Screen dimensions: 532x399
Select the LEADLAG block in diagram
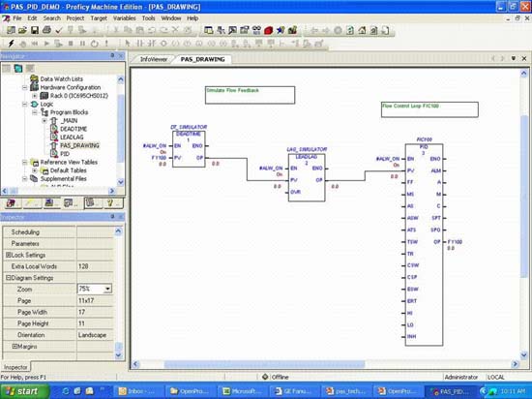click(307, 177)
